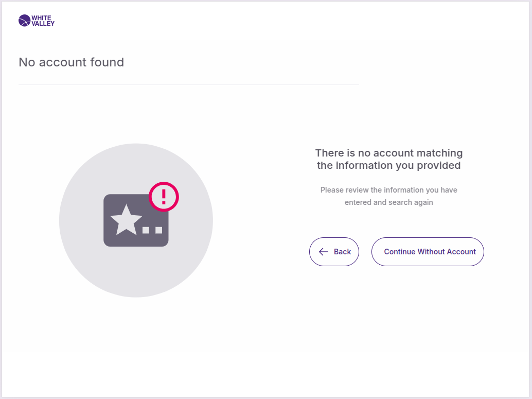532x399 pixels.
Task: Click the "Please review the information" text line
Action: pyautogui.click(x=388, y=190)
